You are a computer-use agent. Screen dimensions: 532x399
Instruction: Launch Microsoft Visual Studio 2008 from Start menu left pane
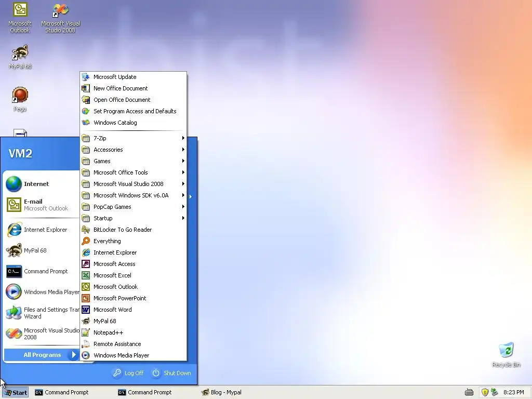coord(42,334)
